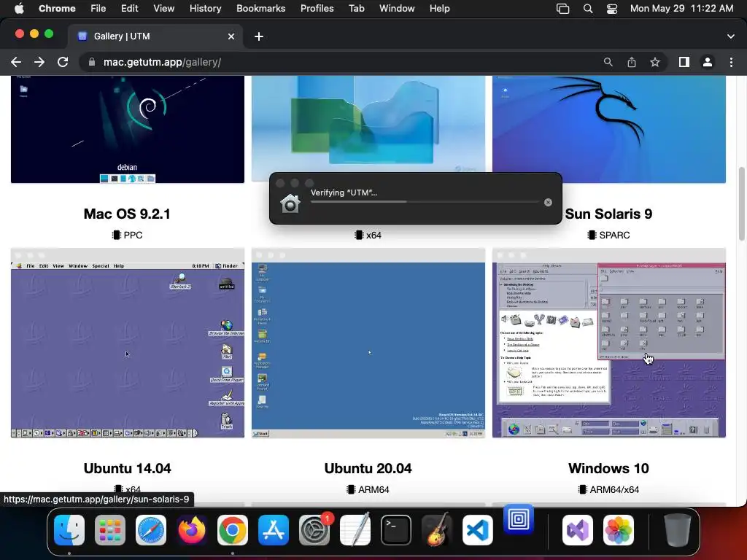Open Visual Studio Code from the Dock
The image size is (747, 560).
(477, 529)
